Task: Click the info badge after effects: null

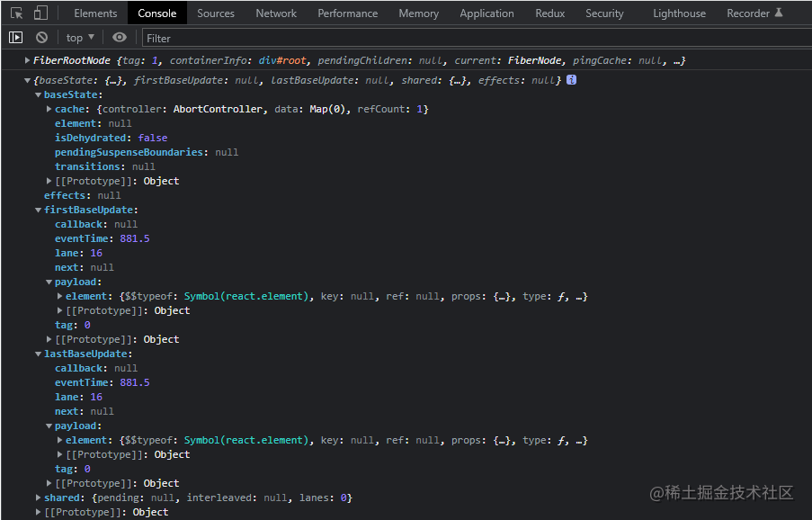Action: click(x=571, y=80)
